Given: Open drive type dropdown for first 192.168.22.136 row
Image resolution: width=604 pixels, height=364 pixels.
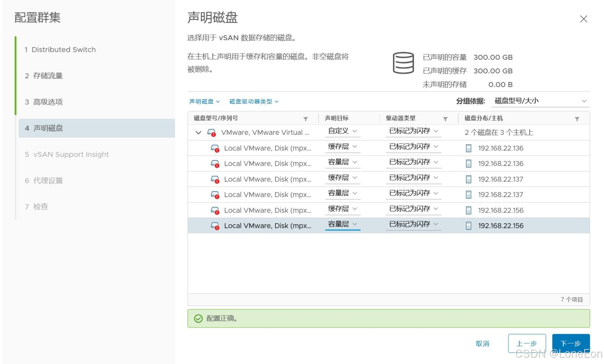Looking at the screenshot, I should (x=414, y=147).
